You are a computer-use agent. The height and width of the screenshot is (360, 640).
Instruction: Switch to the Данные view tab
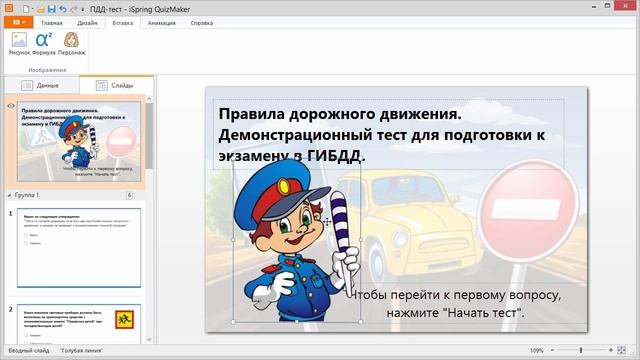coord(42,85)
